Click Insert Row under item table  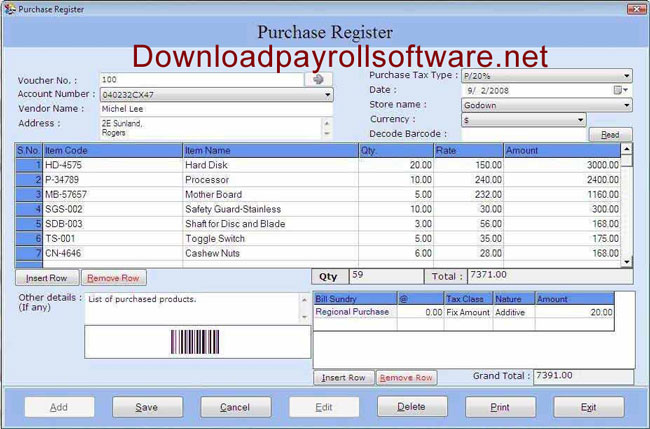(x=46, y=278)
